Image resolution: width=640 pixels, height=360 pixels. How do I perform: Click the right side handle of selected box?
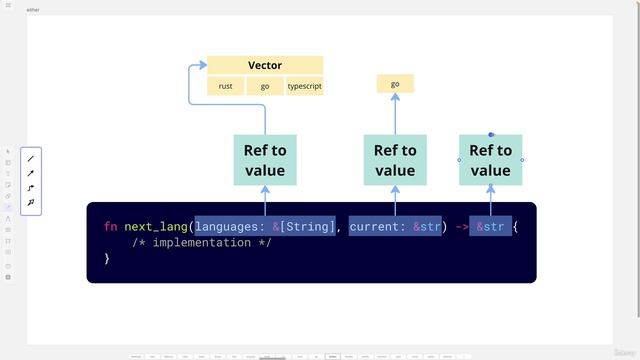click(x=522, y=160)
